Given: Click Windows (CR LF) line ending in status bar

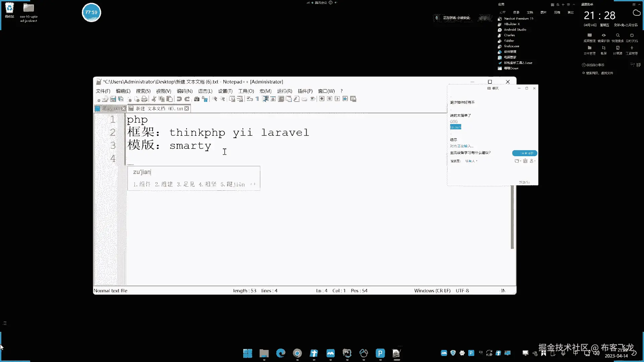Looking at the screenshot, I should tap(432, 291).
